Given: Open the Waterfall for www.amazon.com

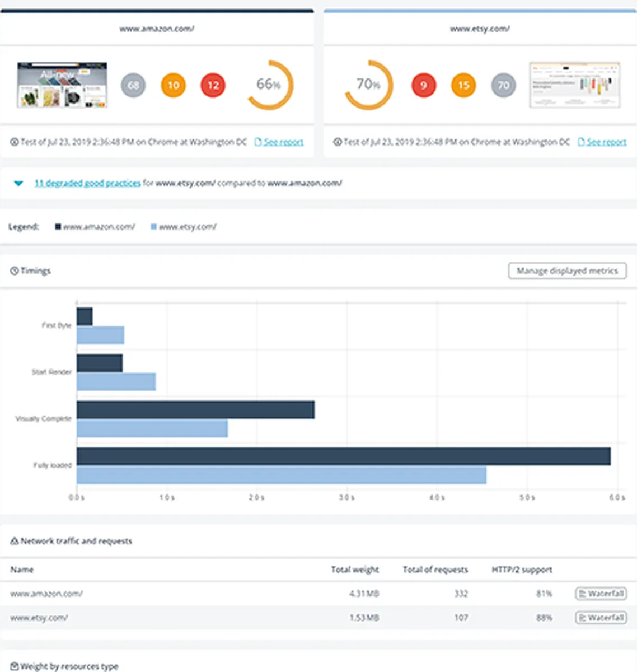Looking at the screenshot, I should [601, 594].
